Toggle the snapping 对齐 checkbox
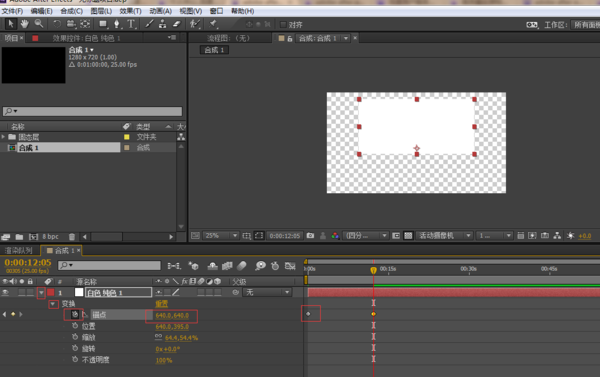Screen dimensions: 600x377 coord(283,25)
